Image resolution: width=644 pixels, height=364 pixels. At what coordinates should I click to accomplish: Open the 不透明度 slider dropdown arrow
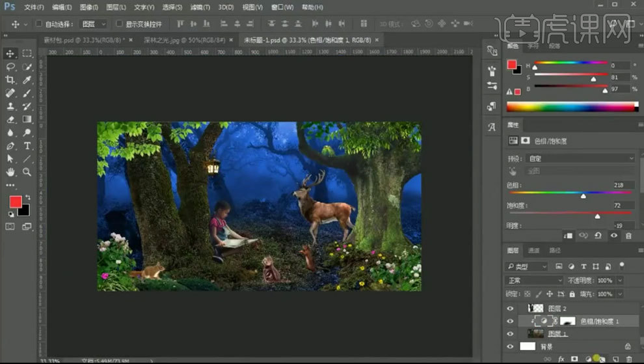tap(620, 281)
